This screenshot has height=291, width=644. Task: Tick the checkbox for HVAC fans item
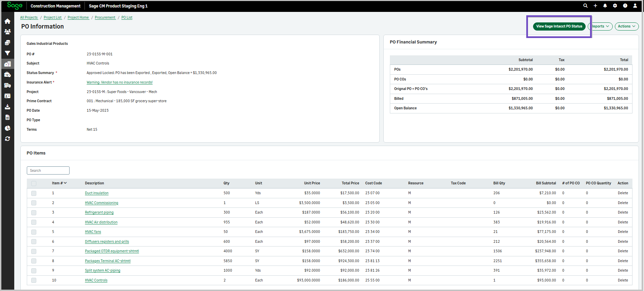(x=34, y=232)
